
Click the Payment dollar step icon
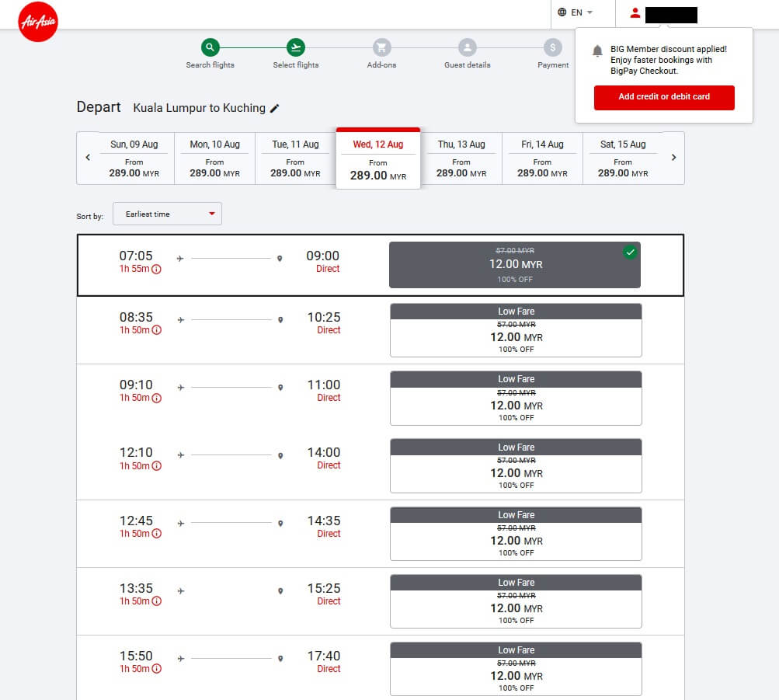(x=552, y=47)
